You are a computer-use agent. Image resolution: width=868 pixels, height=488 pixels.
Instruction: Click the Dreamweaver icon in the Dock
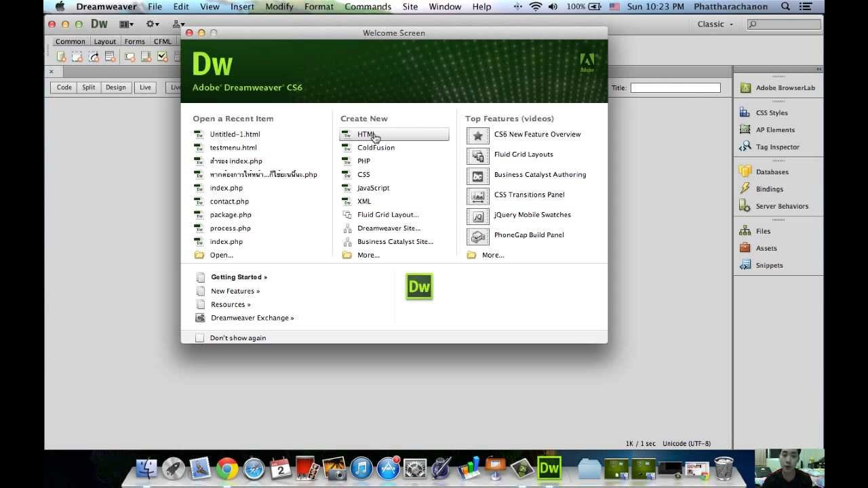click(x=549, y=468)
